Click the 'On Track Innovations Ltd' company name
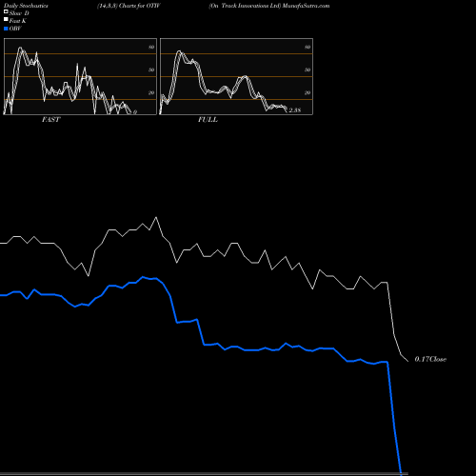 (x=245, y=6)
